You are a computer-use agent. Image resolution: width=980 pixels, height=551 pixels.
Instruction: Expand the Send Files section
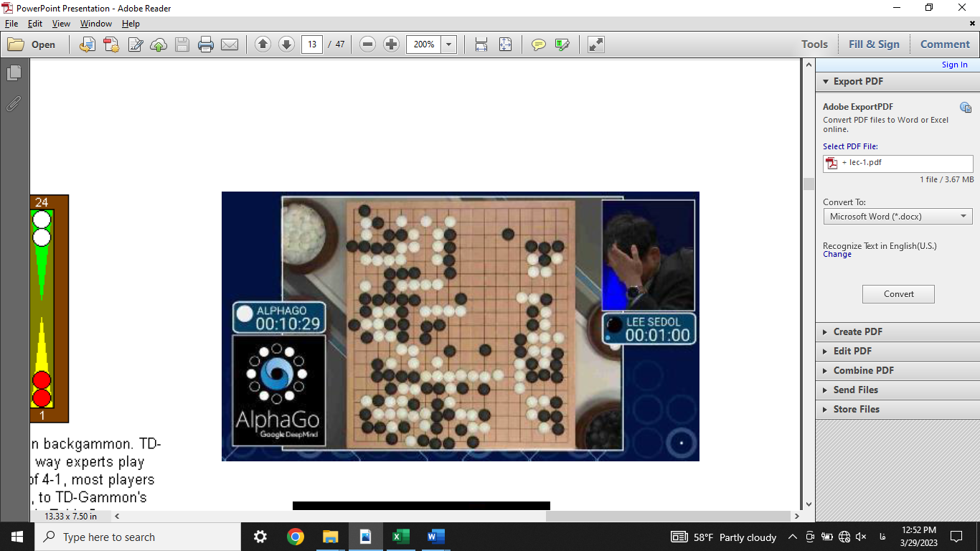point(897,390)
